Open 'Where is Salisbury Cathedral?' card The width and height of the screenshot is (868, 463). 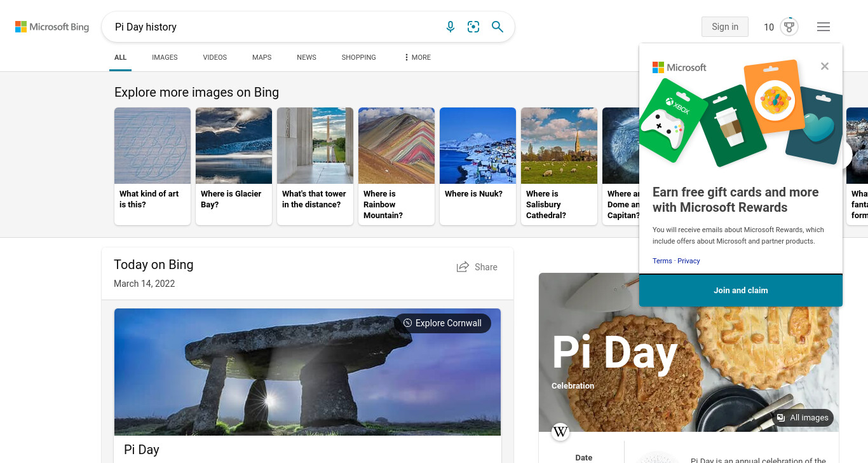559,166
